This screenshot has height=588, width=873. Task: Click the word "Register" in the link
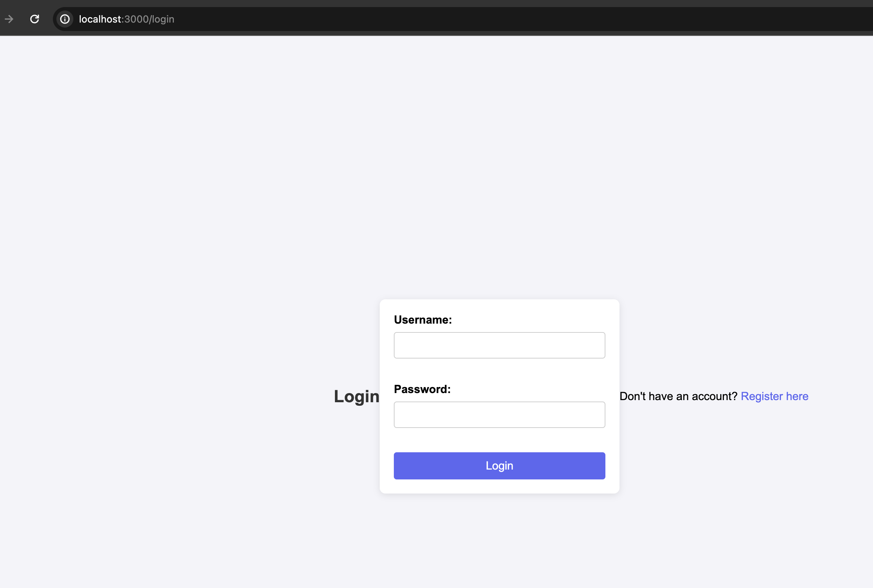tap(762, 396)
